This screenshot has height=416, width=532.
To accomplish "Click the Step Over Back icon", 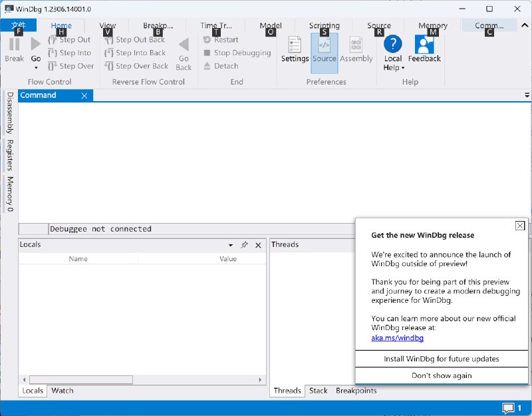I will pos(108,66).
